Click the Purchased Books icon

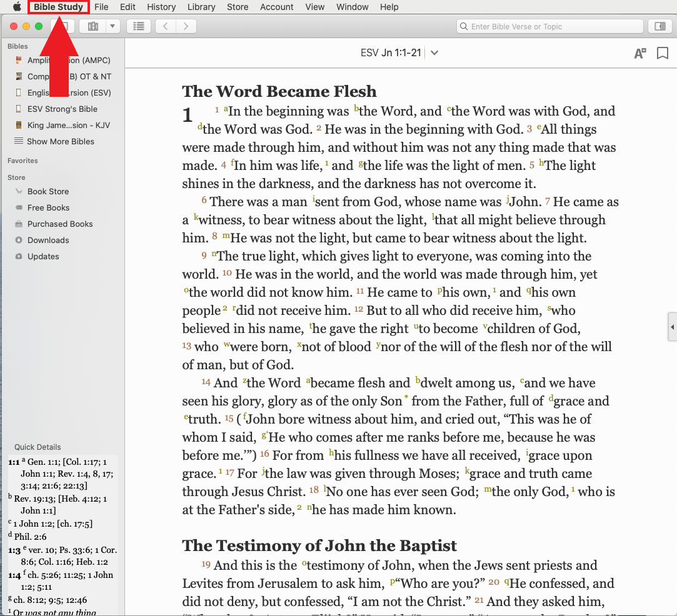tap(19, 224)
